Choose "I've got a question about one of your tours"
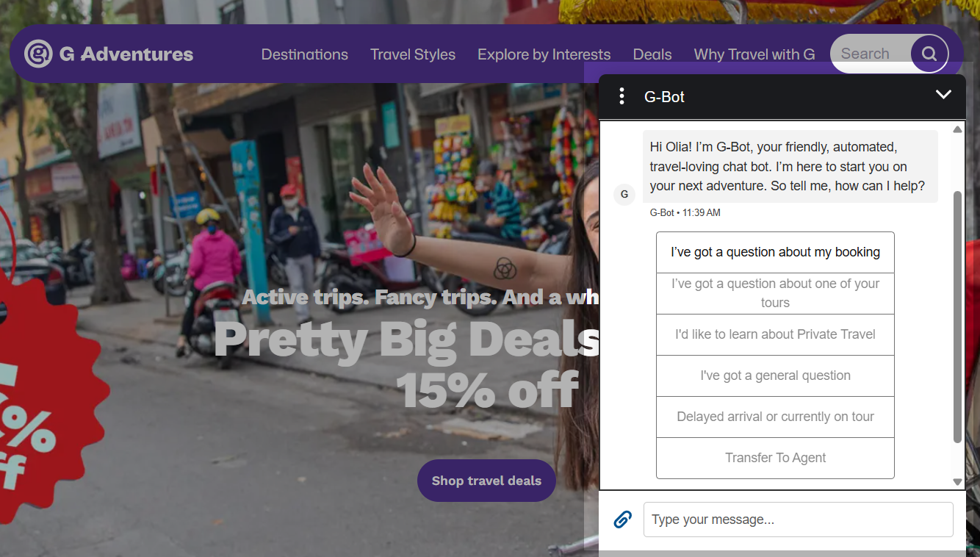This screenshot has width=980, height=557. [775, 292]
